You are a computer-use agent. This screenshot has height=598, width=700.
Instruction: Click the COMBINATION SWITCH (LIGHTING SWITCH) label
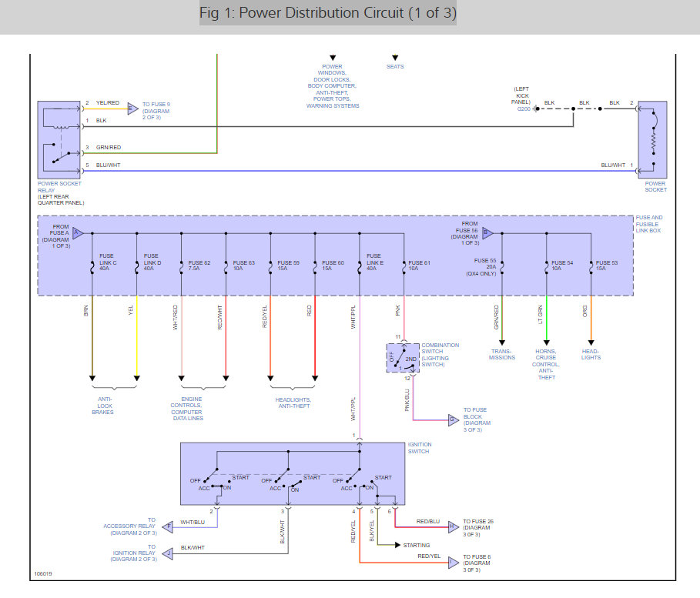point(440,355)
